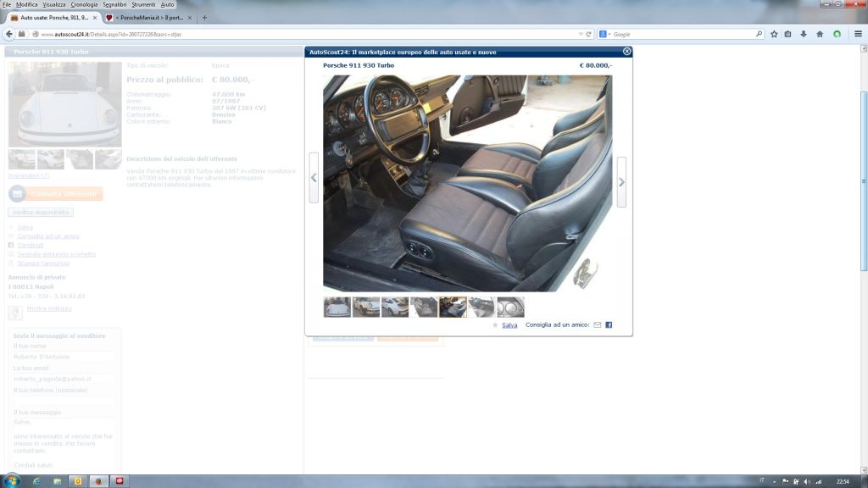Select the 'Auto usate: Porsche, 911' tab
Image resolution: width=868 pixels, height=488 pixels.
coord(53,18)
